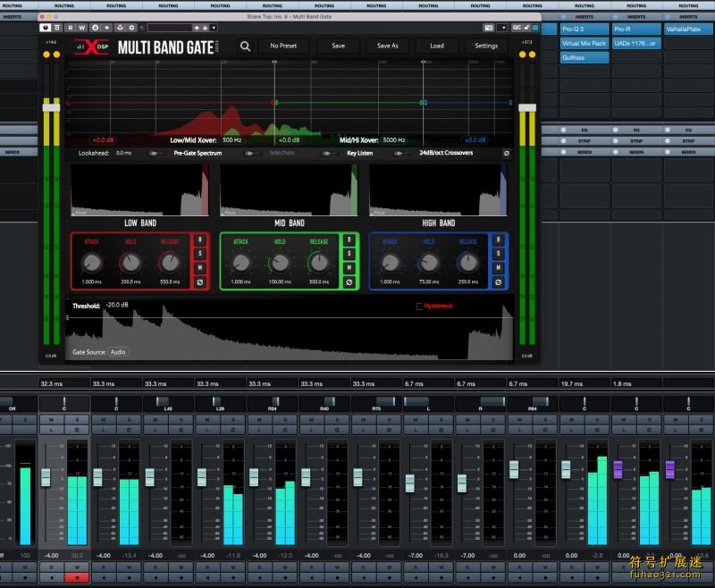
Task: Enable the Hysteresis checkbox
Action: coord(419,307)
